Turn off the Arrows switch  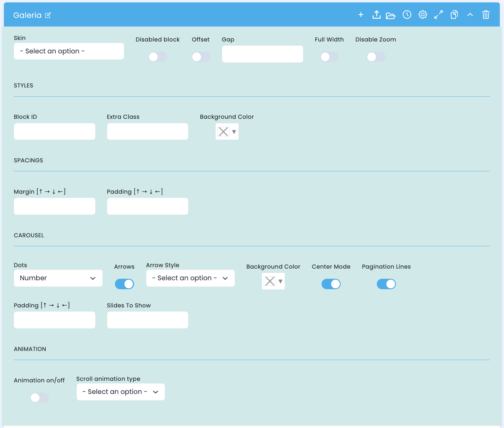point(125,284)
